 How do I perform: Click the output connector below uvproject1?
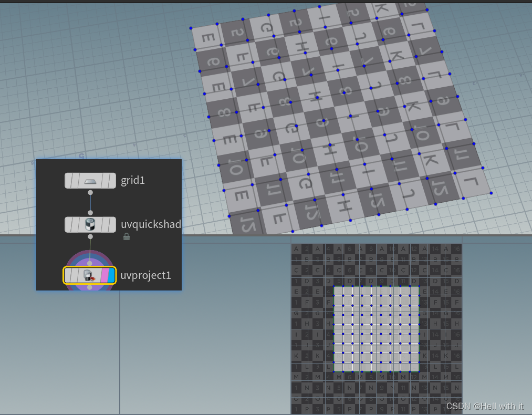[91, 287]
